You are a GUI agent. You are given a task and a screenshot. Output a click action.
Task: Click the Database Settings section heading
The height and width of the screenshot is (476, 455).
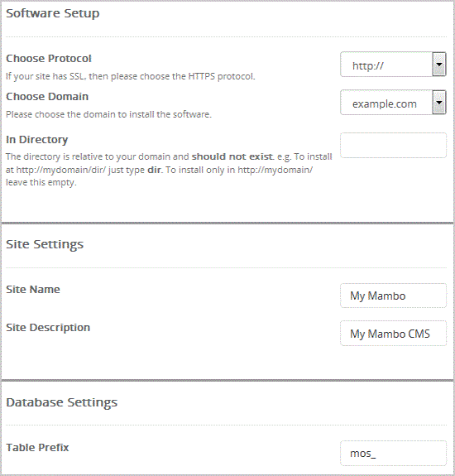61,402
